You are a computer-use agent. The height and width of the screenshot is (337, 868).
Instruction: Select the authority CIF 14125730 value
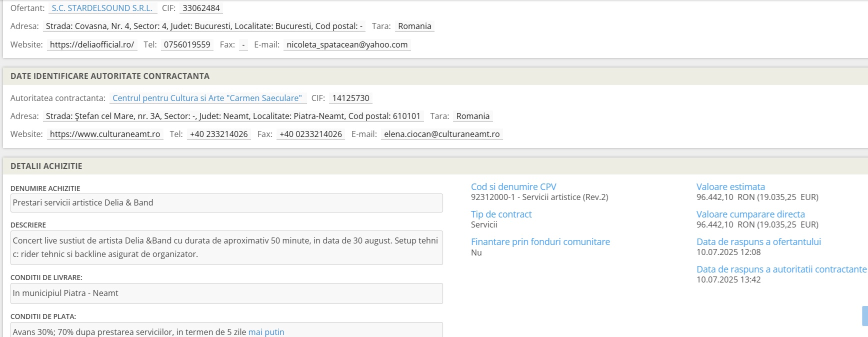pyautogui.click(x=350, y=98)
